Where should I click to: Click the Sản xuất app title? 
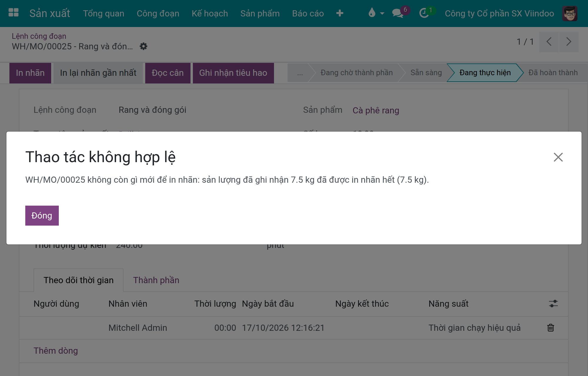[x=50, y=14]
